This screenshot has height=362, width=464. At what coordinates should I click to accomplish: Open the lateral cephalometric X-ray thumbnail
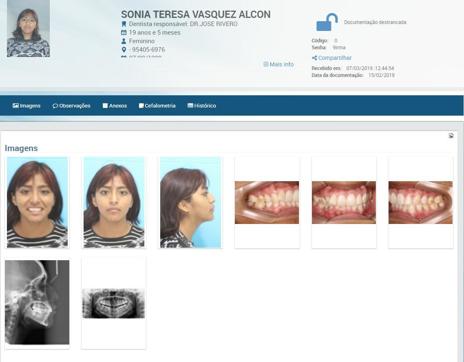click(37, 302)
